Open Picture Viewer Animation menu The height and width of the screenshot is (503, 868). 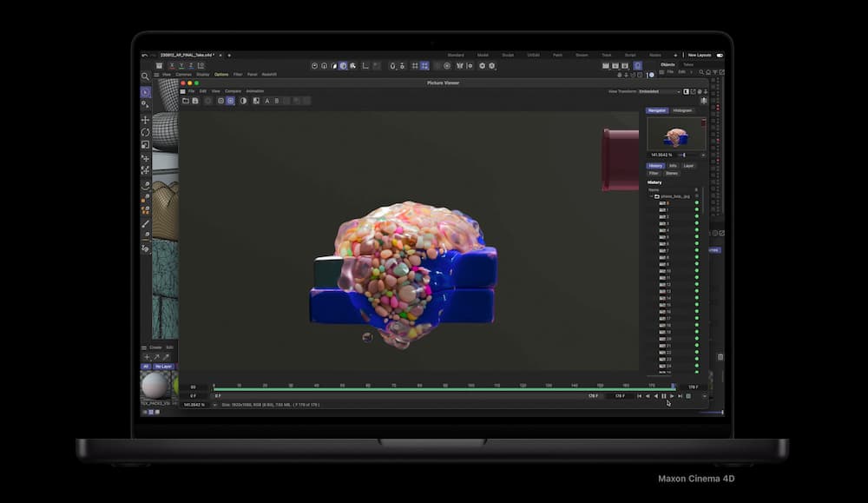pyautogui.click(x=255, y=91)
